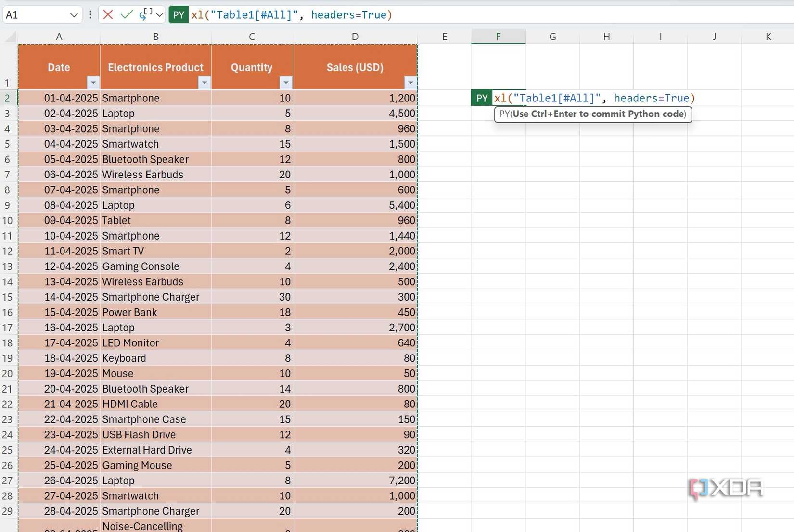The image size is (794, 532).
Task: Open the Sales (USD) column filter icon
Action: click(410, 83)
